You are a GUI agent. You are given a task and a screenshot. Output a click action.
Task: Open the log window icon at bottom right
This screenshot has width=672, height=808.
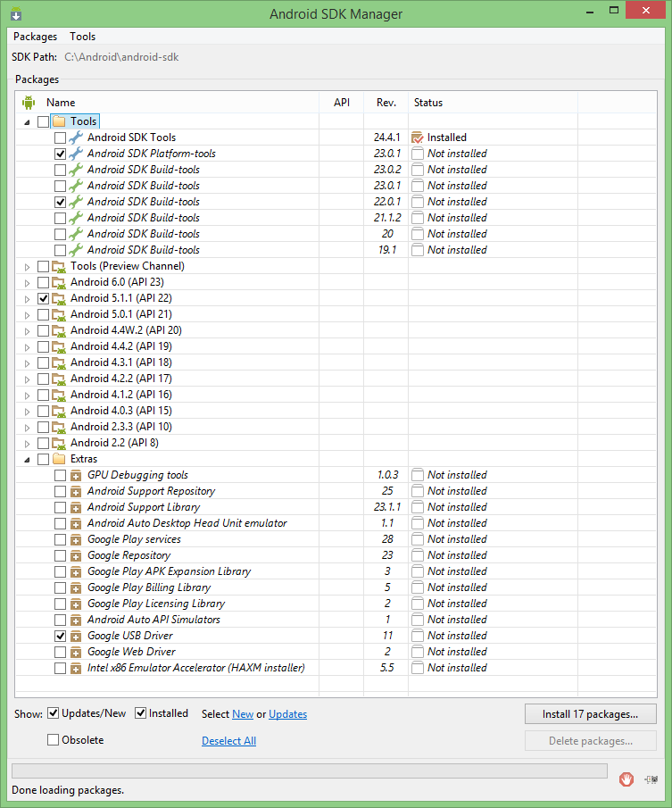pyautogui.click(x=651, y=779)
